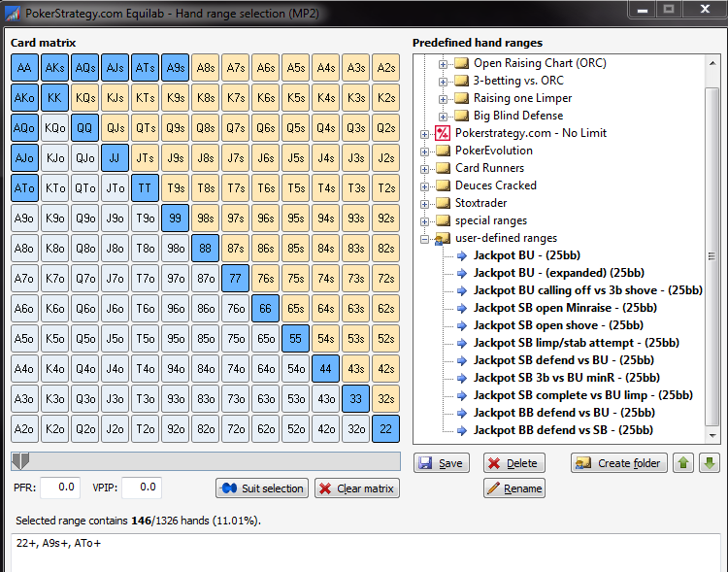Select Jackpot BU calling off vs 3b shove range
The height and width of the screenshot is (572, 728).
point(587,290)
